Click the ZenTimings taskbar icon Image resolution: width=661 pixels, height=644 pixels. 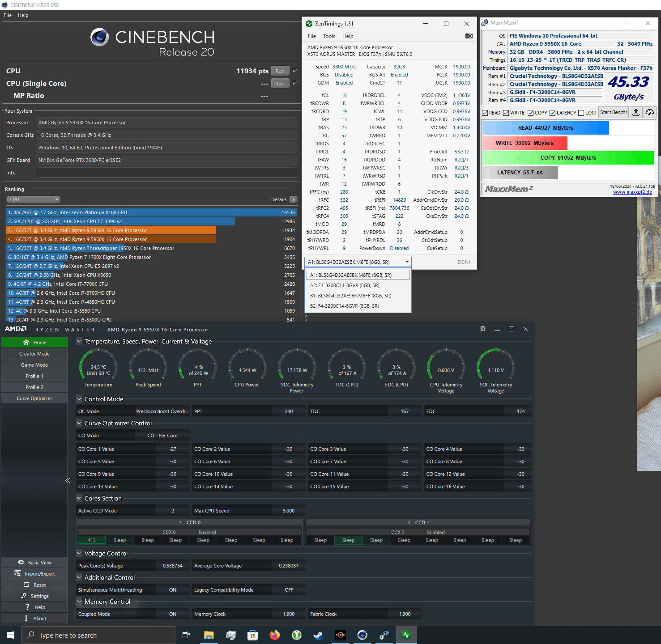click(406, 635)
